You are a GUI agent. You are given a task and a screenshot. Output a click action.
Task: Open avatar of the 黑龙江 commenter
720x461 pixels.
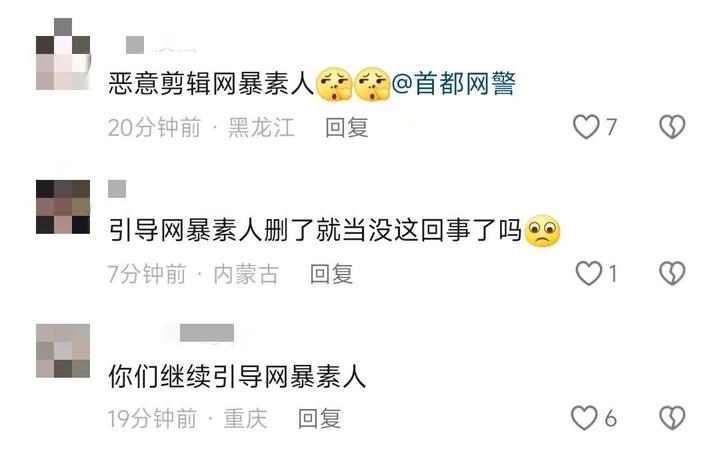63,54
